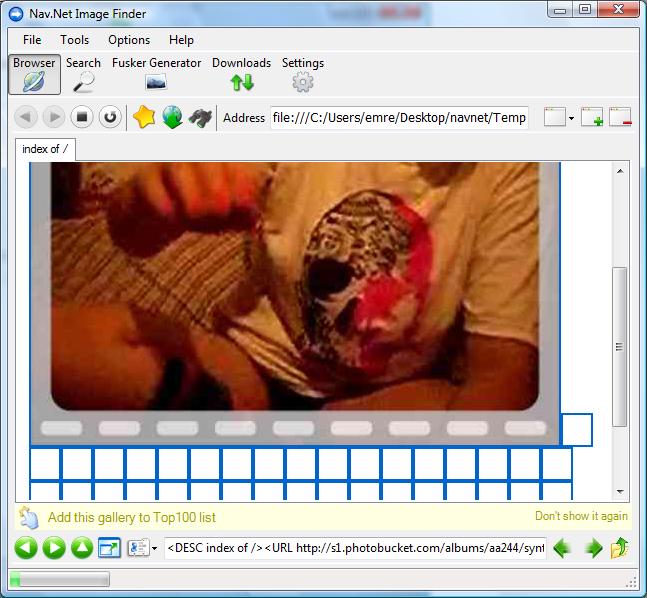Click the binoculars icon
This screenshot has height=598, width=647.
[x=200, y=118]
